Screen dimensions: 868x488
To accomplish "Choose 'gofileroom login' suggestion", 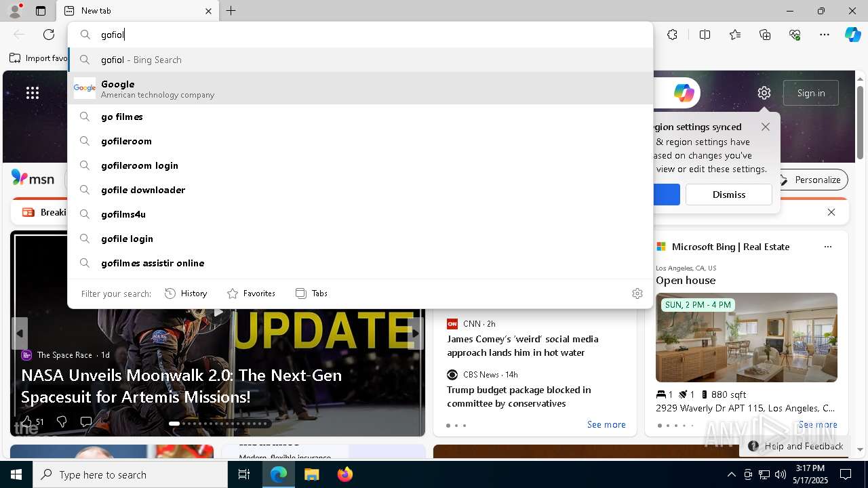I will click(x=360, y=165).
